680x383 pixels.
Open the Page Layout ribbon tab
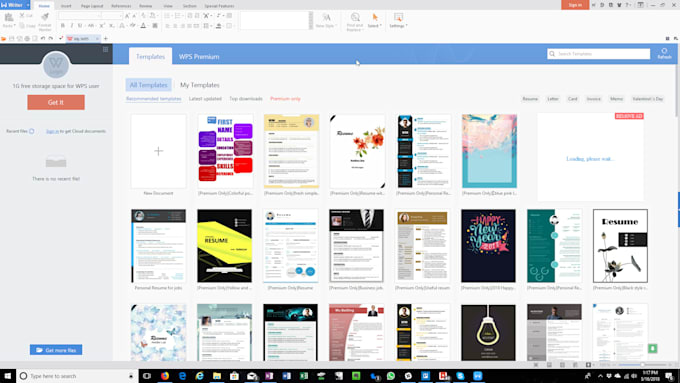92,6
